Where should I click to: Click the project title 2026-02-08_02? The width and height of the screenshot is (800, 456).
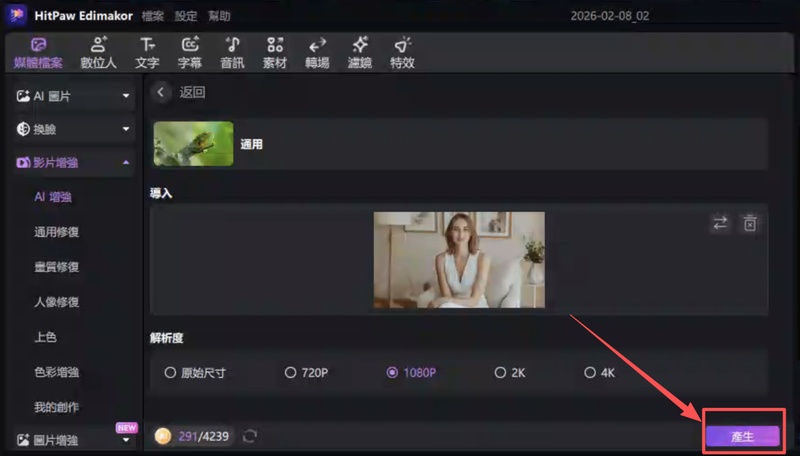(610, 16)
